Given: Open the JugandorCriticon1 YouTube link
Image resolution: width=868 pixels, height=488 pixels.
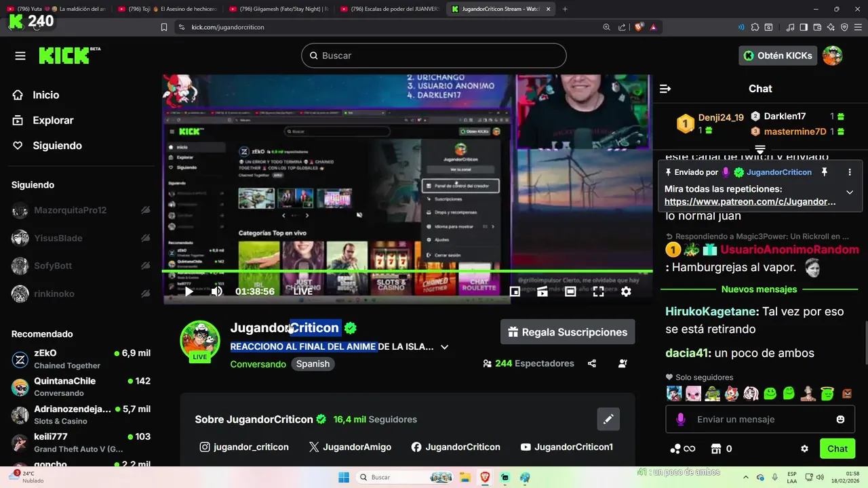Looking at the screenshot, I should point(567,447).
